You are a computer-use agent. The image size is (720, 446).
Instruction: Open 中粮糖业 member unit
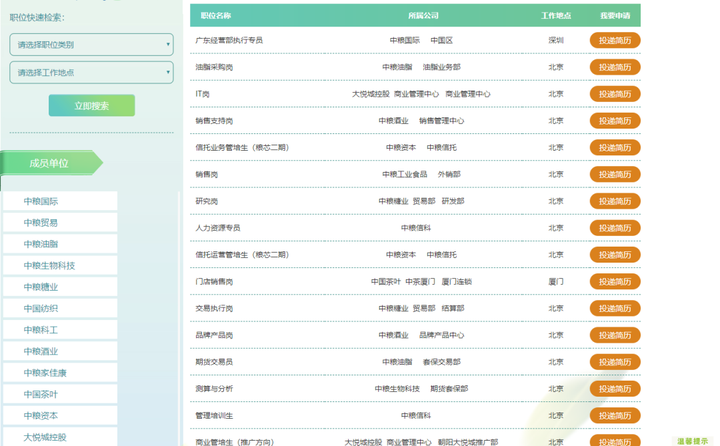point(60,287)
